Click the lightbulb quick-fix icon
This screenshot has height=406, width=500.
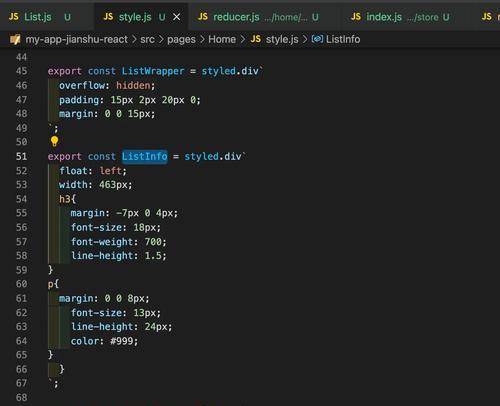tap(54, 141)
